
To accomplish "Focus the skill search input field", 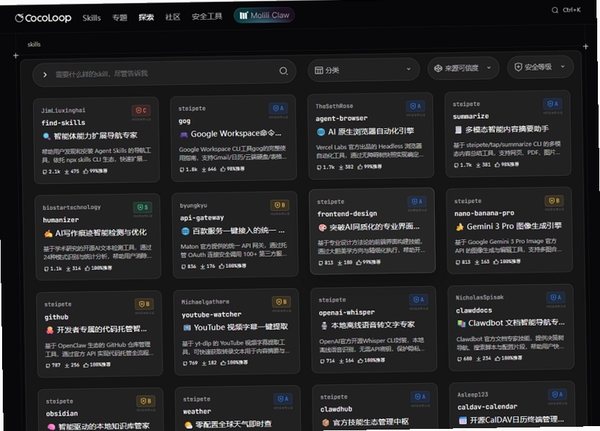I will (x=165, y=73).
